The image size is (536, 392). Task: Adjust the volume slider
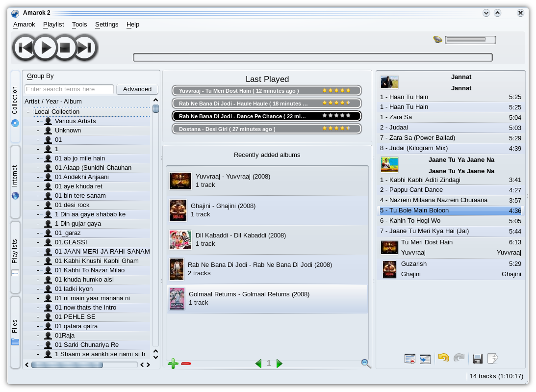tap(470, 40)
